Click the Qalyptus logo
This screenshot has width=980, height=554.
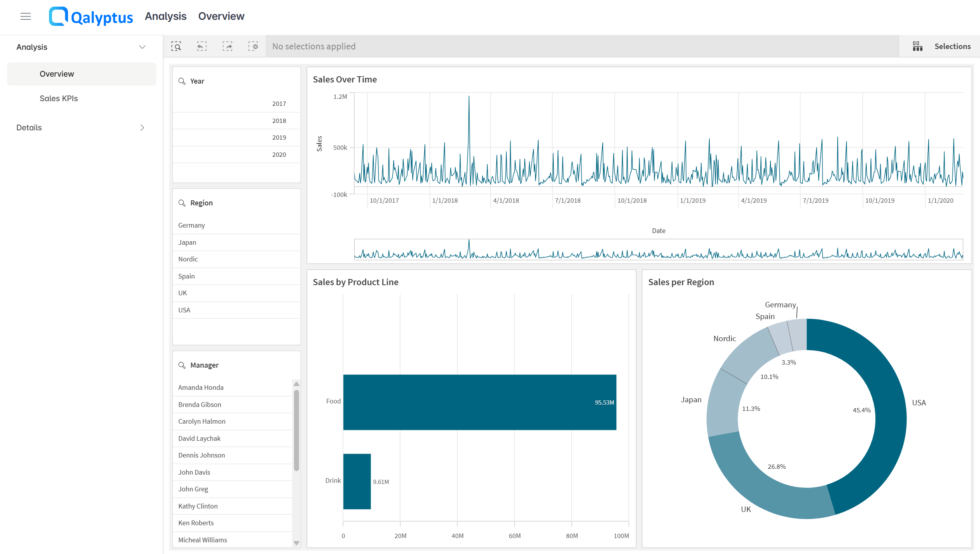91,16
